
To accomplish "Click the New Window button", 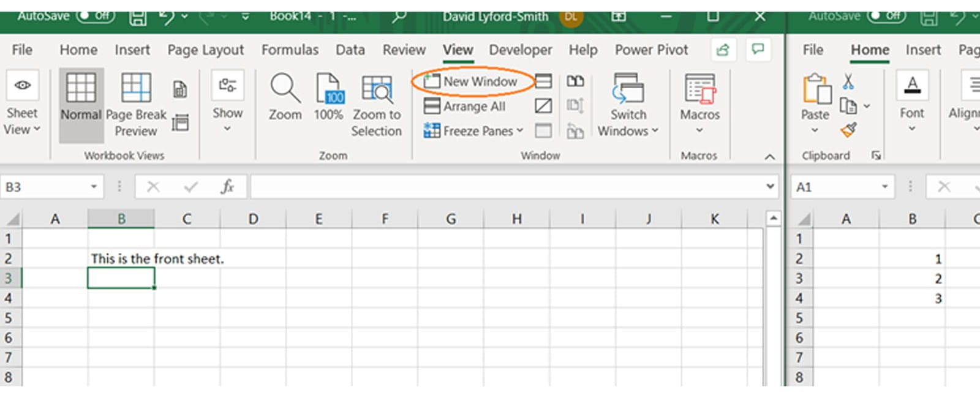I will coord(472,81).
